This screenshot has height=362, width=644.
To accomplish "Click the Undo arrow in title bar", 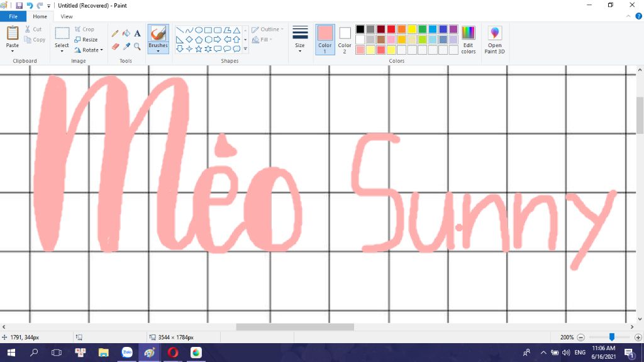I will (30, 6).
